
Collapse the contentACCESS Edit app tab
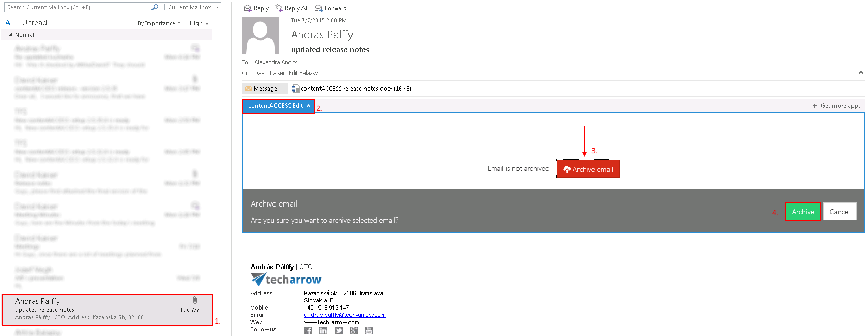(x=279, y=106)
